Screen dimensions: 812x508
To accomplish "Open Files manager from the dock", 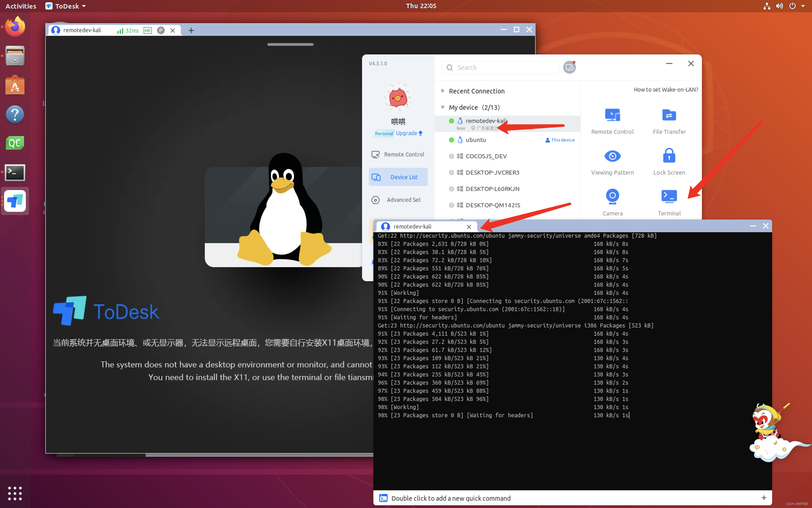I will pos(15,55).
